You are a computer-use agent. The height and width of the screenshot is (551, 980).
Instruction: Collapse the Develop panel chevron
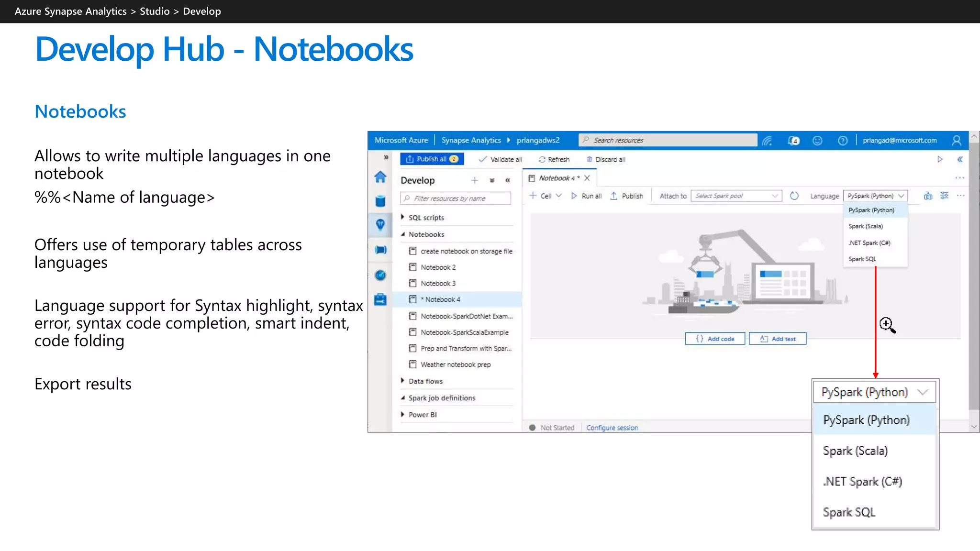508,180
